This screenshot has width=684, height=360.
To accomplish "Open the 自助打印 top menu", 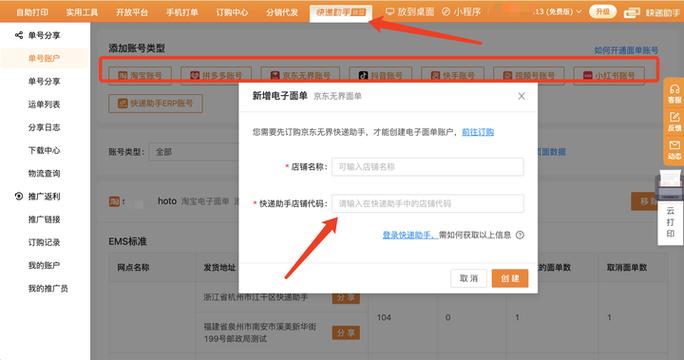I will (x=32, y=12).
